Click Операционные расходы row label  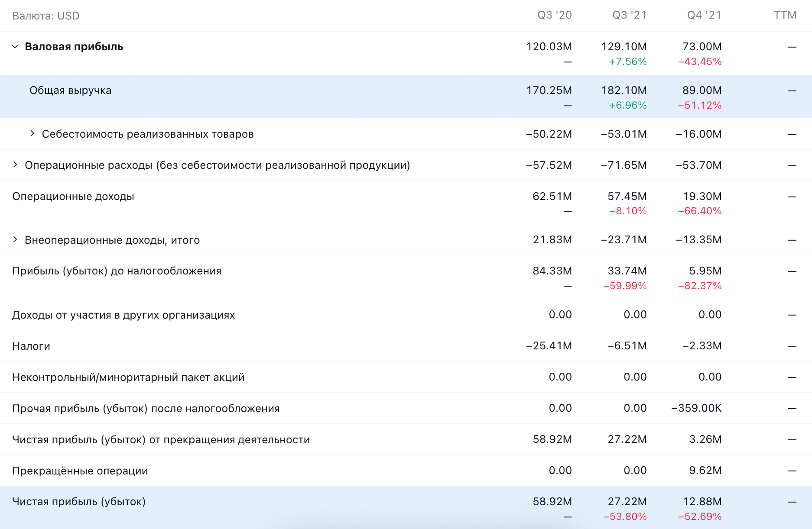[x=218, y=165]
